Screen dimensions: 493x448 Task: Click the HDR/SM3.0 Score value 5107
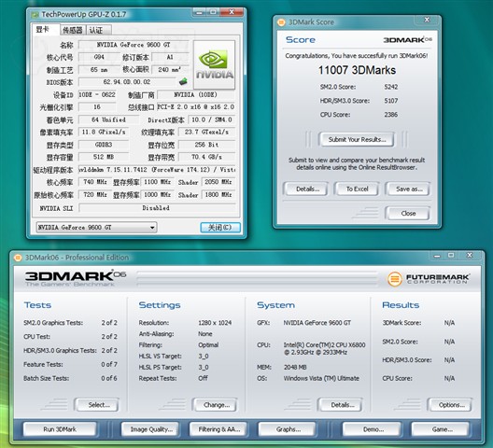[x=391, y=101]
